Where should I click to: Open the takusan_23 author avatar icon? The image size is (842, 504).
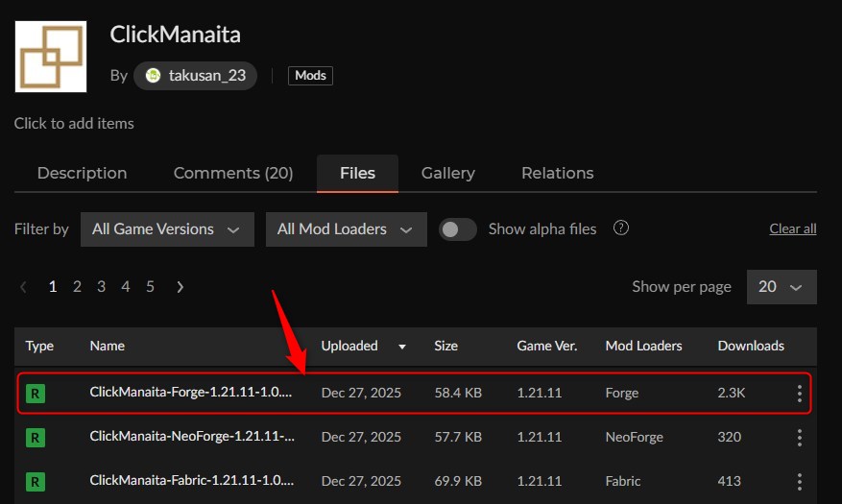(152, 76)
